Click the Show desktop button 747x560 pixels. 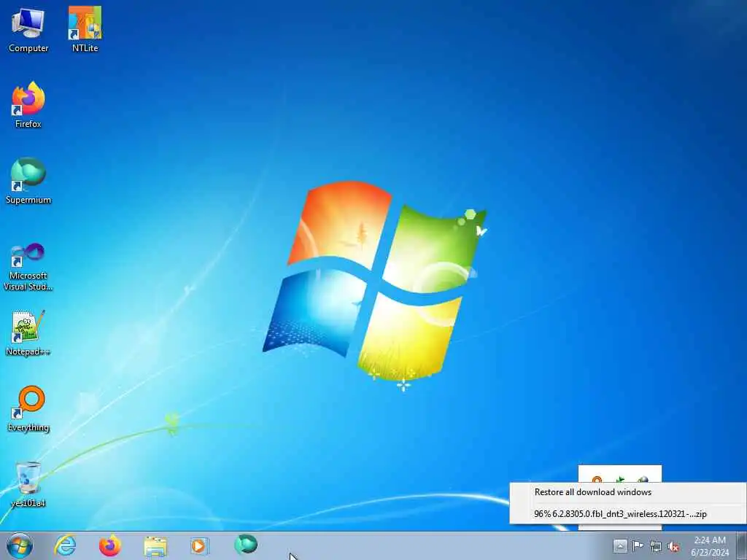pos(742,545)
